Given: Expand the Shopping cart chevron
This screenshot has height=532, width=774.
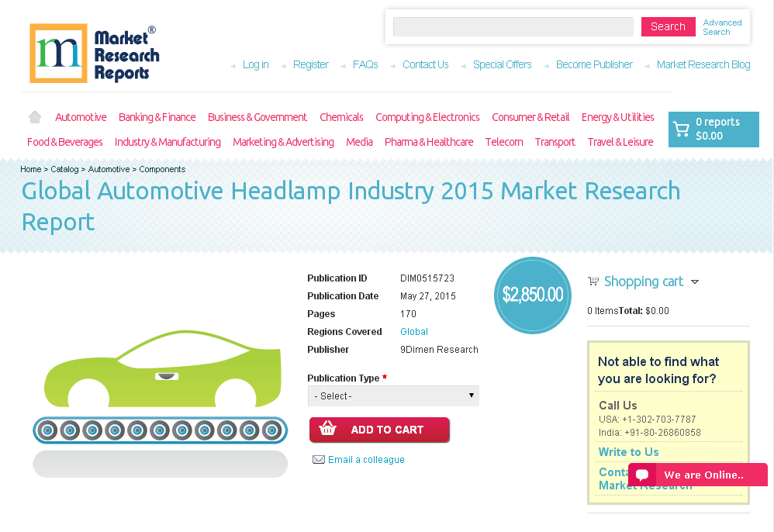Looking at the screenshot, I should (695, 282).
